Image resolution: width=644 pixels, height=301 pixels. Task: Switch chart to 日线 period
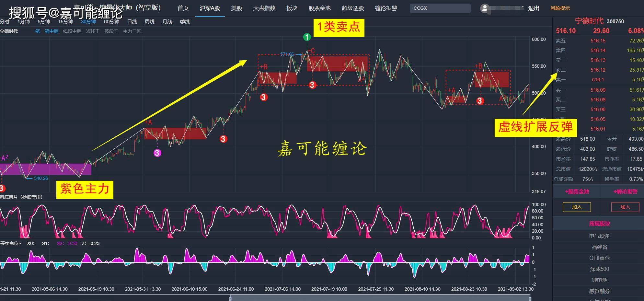[x=132, y=22]
